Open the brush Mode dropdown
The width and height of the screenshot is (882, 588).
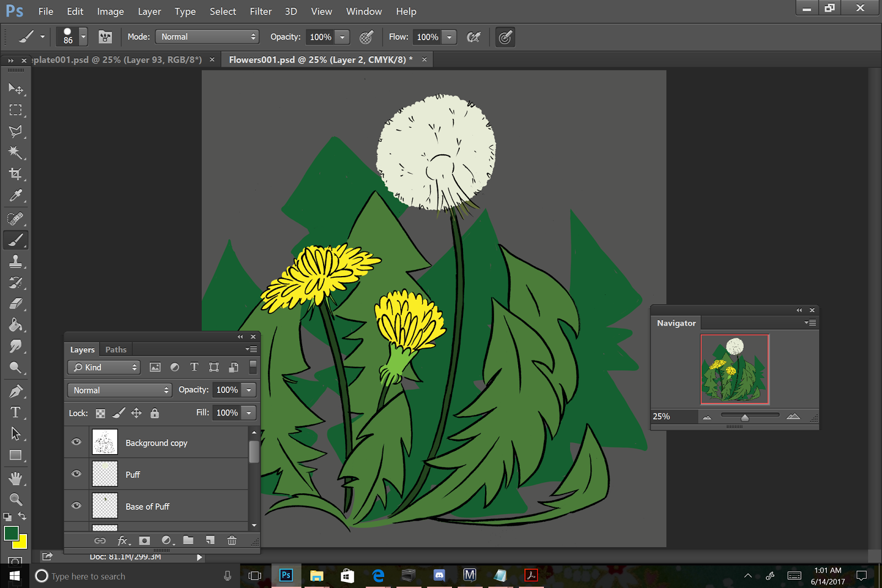click(x=207, y=37)
